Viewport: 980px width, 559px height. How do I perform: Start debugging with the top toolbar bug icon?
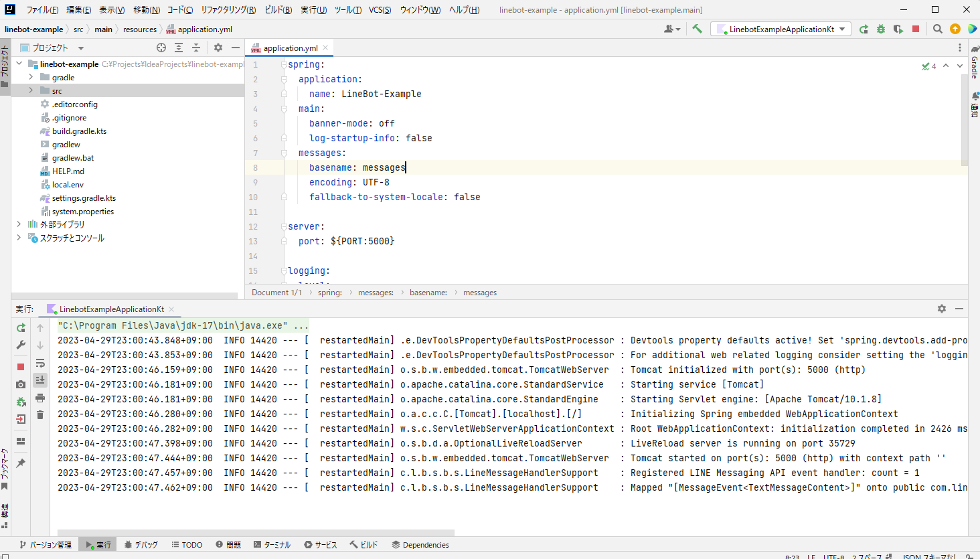point(881,29)
